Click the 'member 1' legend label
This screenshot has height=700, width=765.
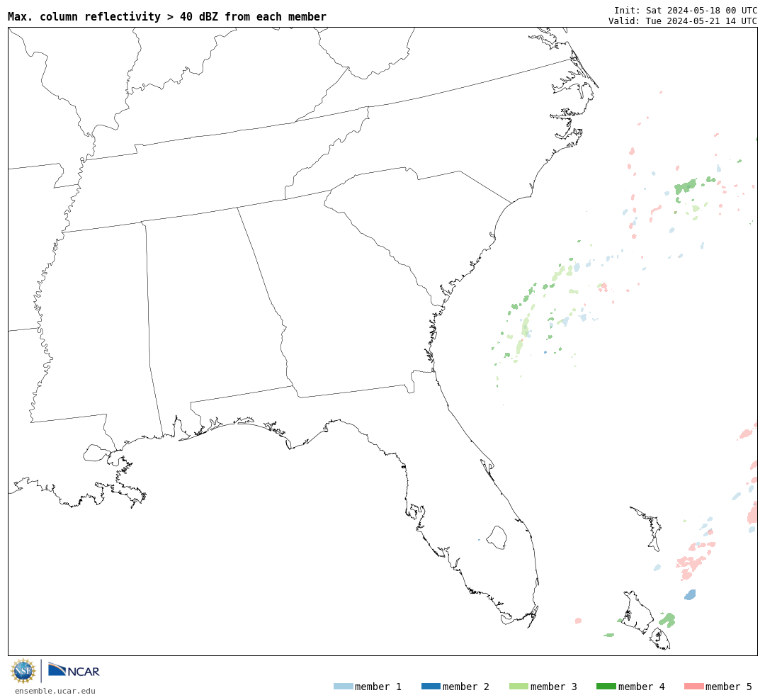378,687
